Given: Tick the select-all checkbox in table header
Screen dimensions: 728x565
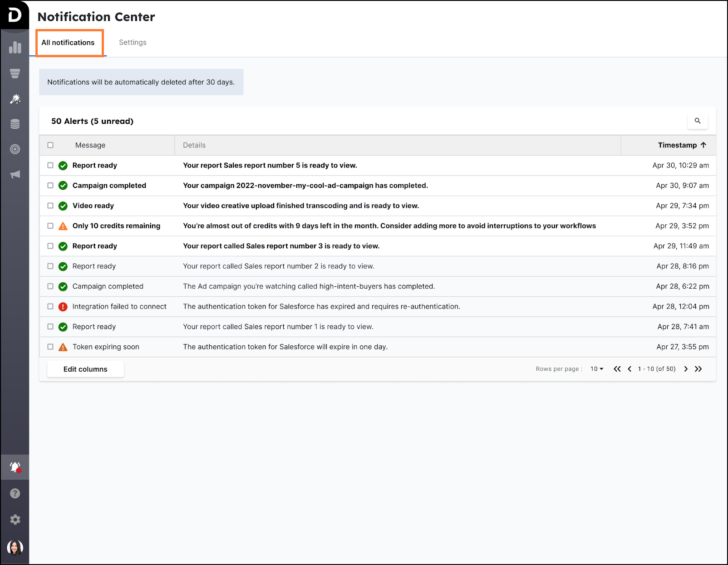Looking at the screenshot, I should (x=50, y=145).
